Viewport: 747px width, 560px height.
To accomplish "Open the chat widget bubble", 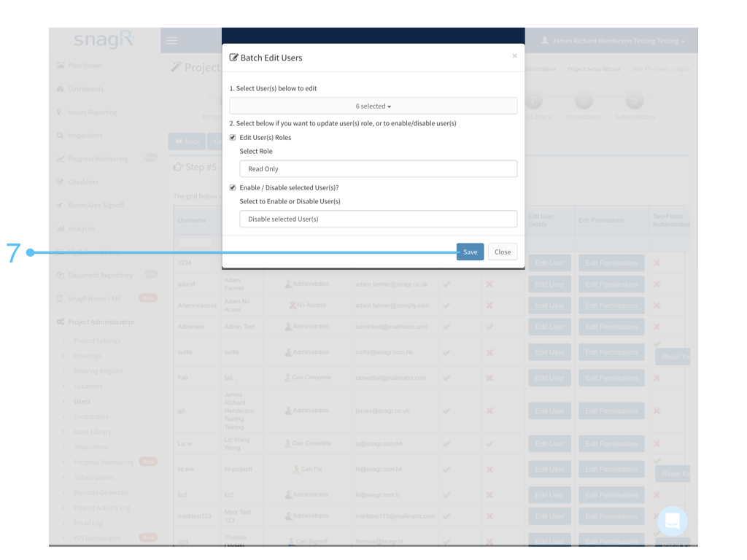I will [x=672, y=521].
